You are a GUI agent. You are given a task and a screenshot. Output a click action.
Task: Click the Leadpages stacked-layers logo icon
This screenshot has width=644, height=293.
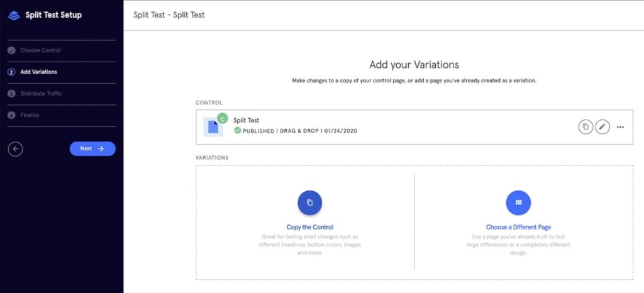[14, 16]
